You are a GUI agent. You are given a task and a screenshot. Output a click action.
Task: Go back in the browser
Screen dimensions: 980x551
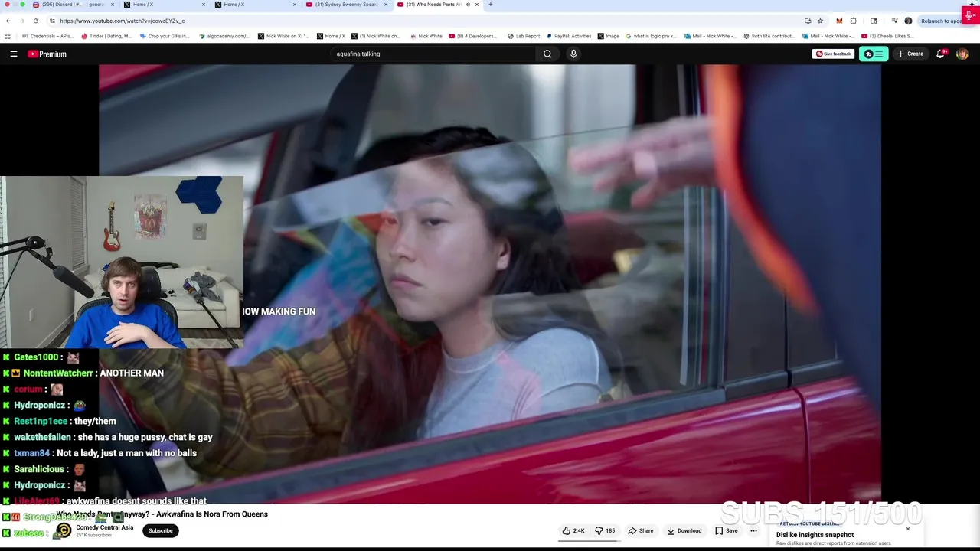[8, 21]
